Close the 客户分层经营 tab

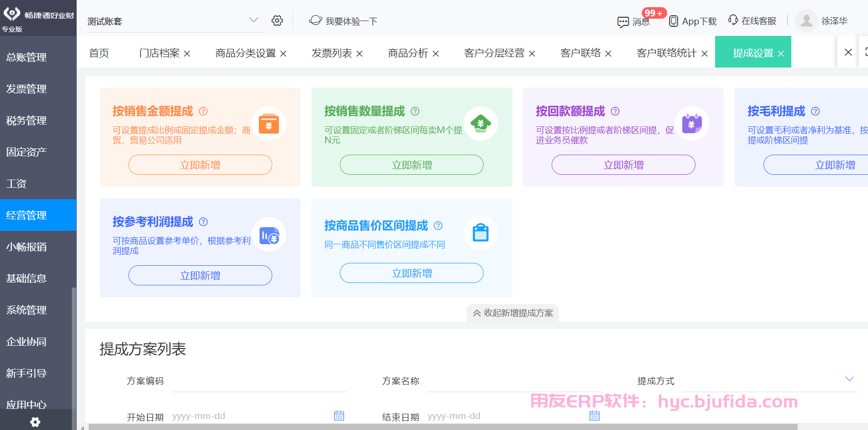click(x=532, y=54)
